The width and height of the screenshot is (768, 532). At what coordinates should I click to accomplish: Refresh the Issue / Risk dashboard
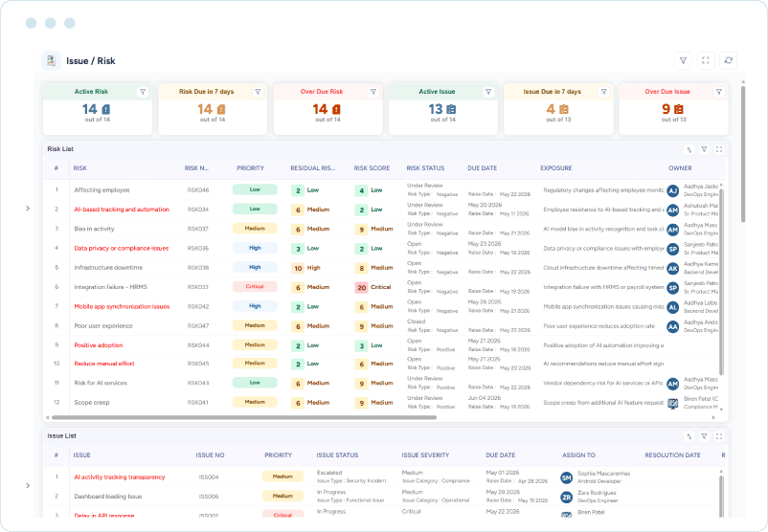[729, 60]
